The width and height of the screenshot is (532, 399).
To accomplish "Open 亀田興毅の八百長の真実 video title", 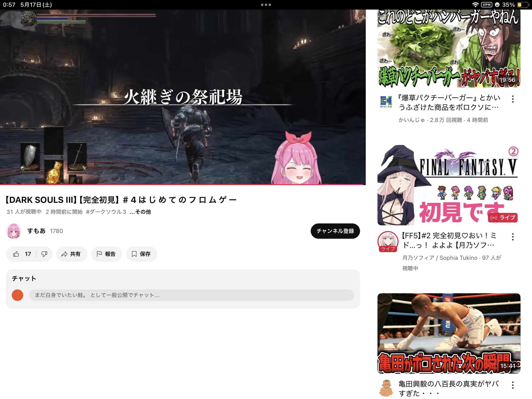I will tap(449, 388).
